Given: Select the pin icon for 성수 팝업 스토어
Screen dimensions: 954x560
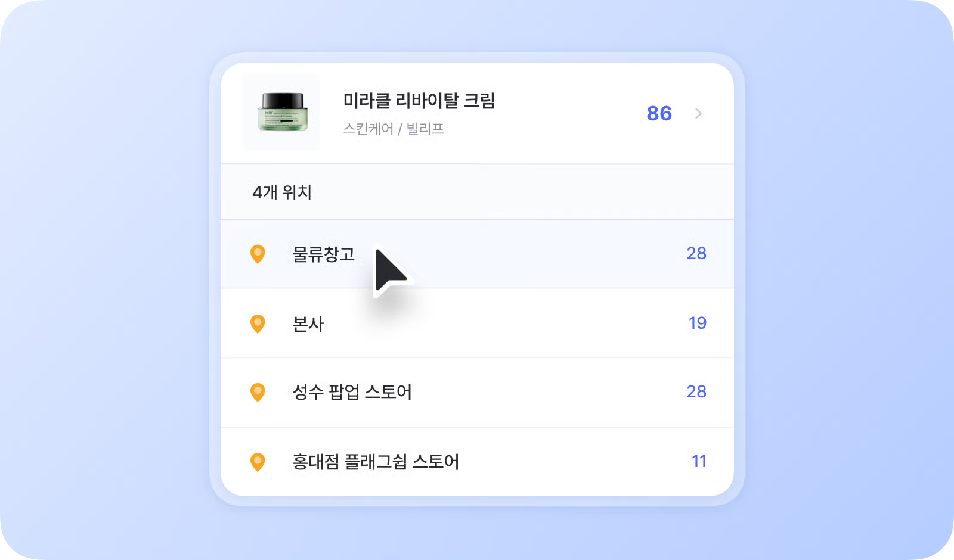Looking at the screenshot, I should (x=258, y=392).
